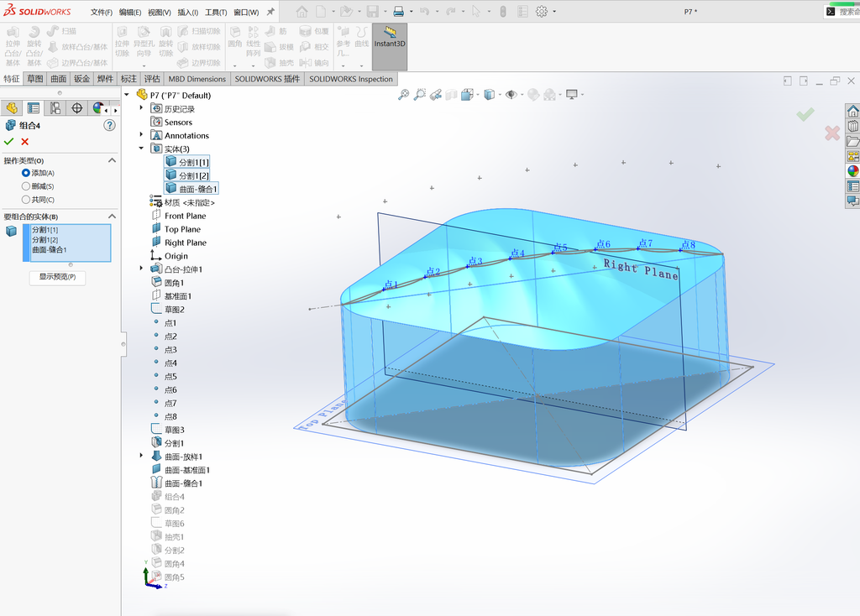The width and height of the screenshot is (860, 616).
Task: Accept with the large green corner checkmark
Action: pyautogui.click(x=805, y=114)
